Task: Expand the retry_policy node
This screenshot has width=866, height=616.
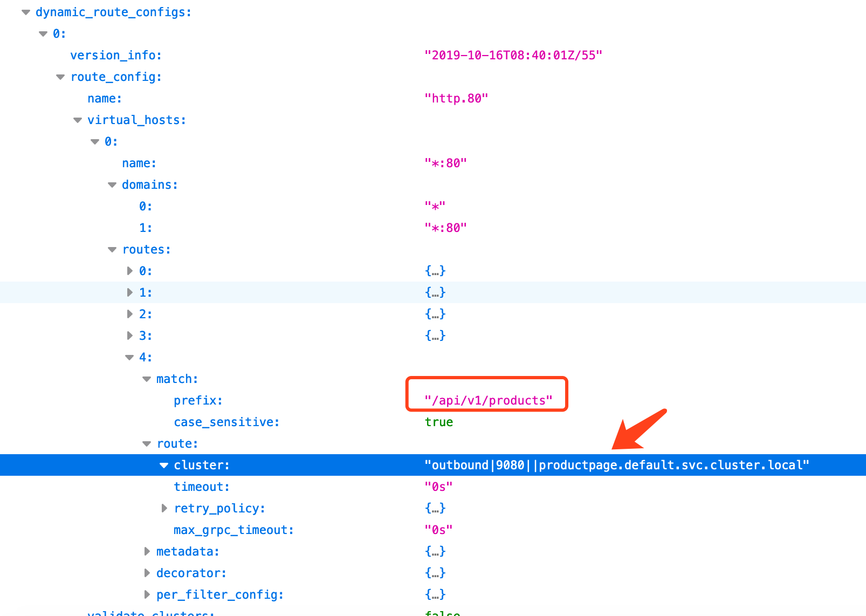Action: pos(164,508)
